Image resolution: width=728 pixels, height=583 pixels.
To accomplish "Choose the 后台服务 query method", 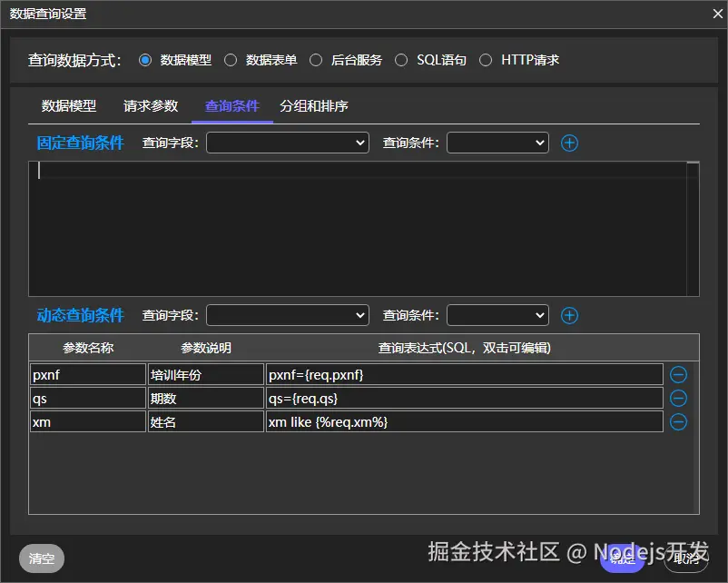I will [316, 60].
